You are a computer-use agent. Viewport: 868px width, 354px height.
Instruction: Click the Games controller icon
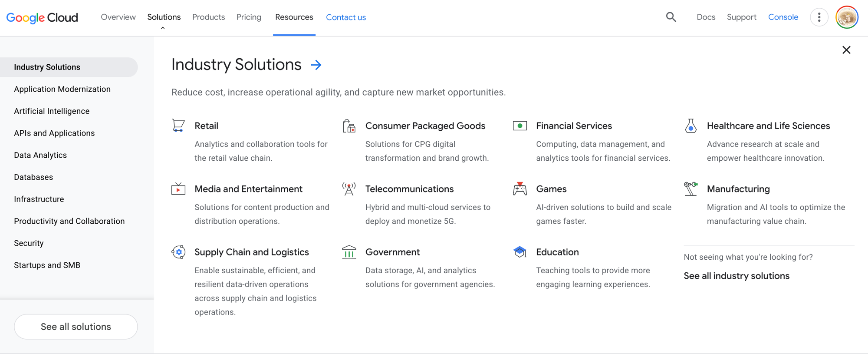520,189
